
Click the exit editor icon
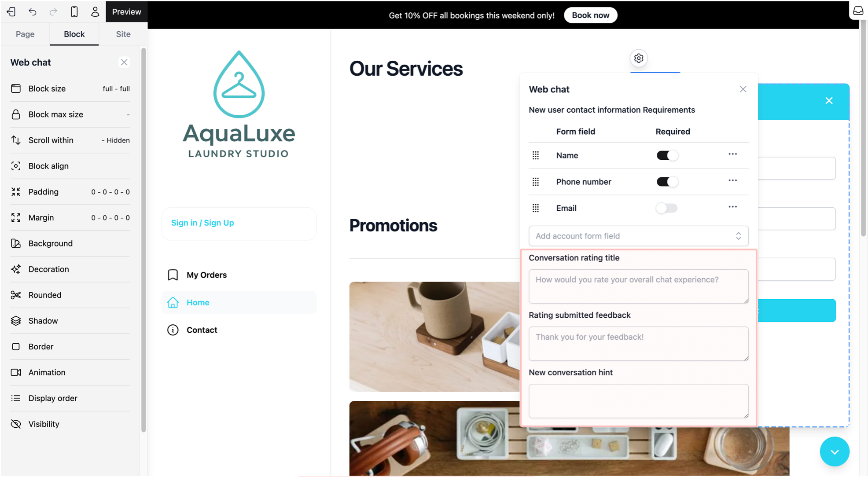pyautogui.click(x=11, y=12)
